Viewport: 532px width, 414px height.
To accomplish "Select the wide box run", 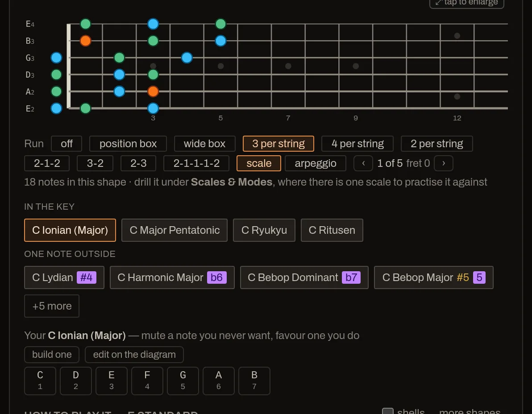I will (x=204, y=144).
